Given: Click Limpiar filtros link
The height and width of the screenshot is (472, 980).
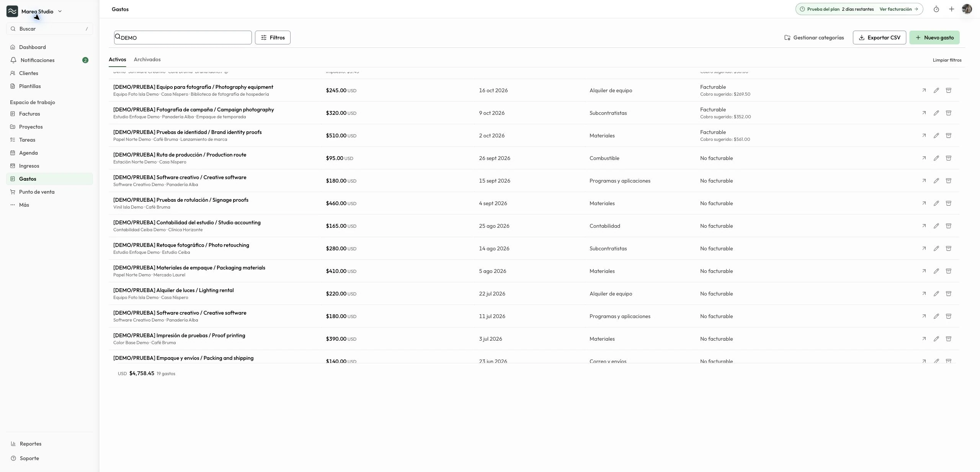Looking at the screenshot, I should tap(947, 60).
